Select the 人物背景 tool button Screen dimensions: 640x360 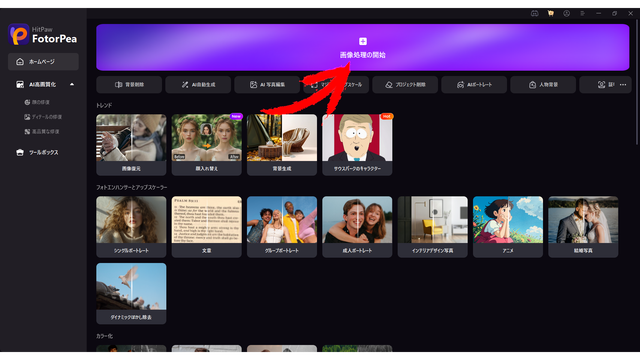(543, 84)
